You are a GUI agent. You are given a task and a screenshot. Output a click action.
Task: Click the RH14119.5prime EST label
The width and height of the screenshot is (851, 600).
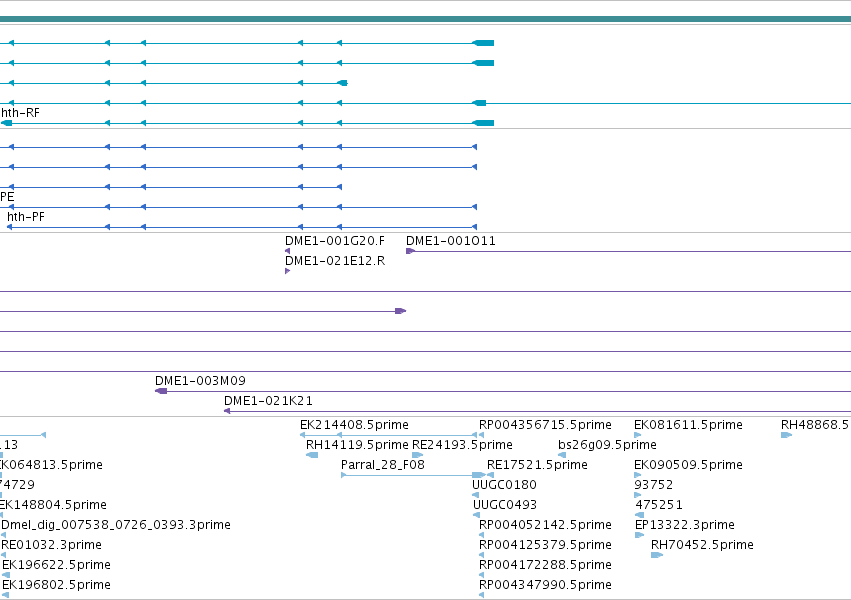point(357,445)
